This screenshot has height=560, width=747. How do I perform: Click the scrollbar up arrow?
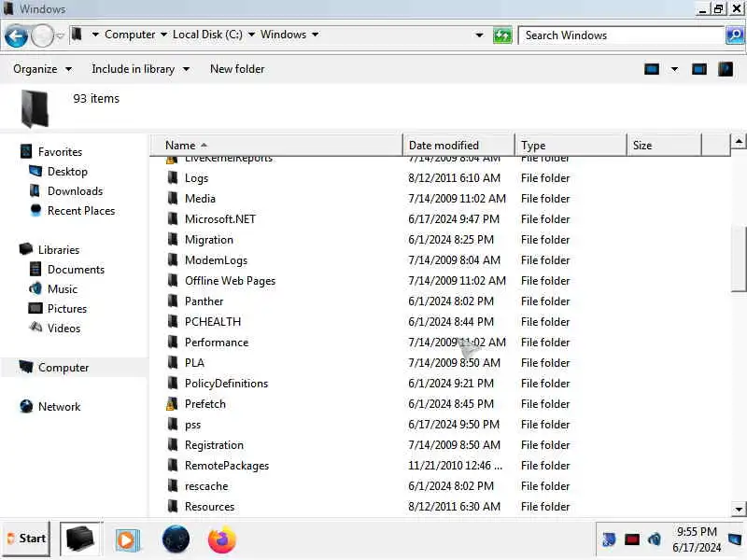(x=739, y=142)
